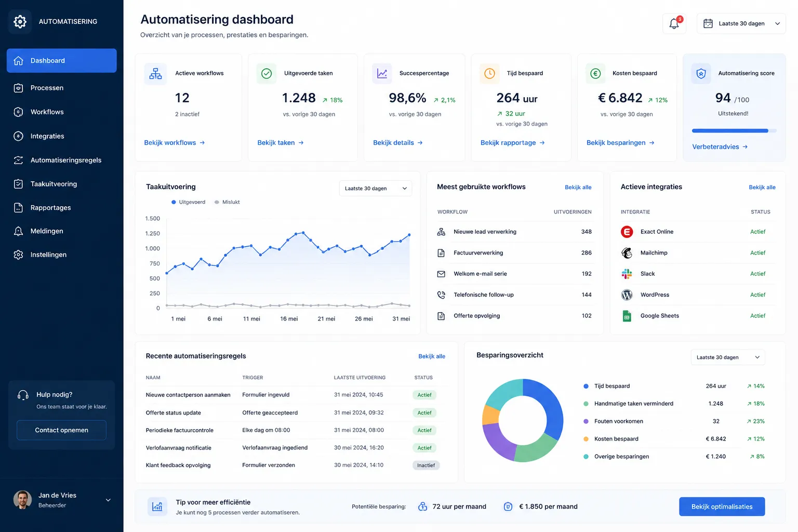798x532 pixels.
Task: Click the notification bell icon
Action: click(x=674, y=23)
